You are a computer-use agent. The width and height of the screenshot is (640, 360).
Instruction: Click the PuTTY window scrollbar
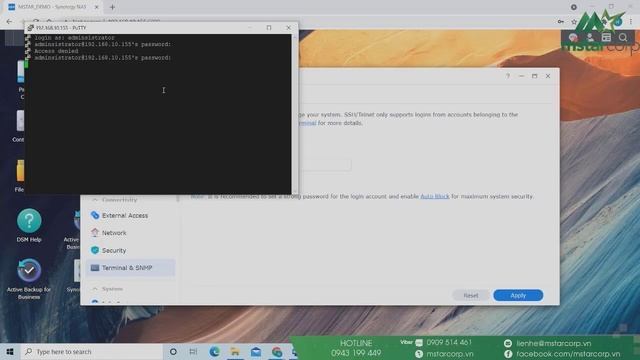tap(295, 114)
